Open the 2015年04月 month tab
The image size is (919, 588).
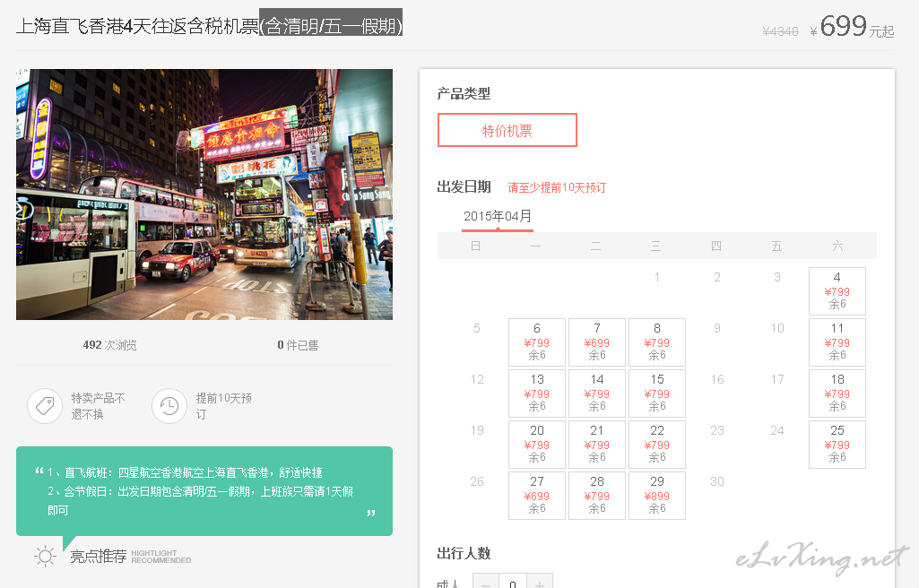click(498, 217)
